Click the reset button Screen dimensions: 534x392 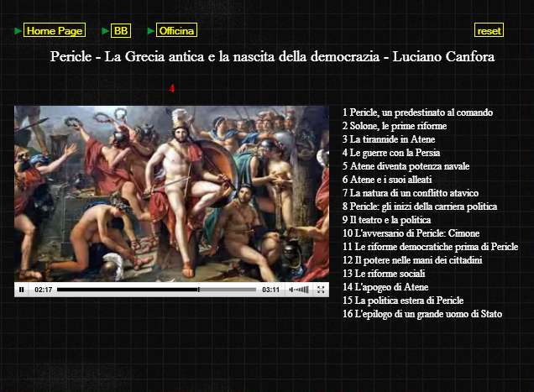click(x=489, y=31)
